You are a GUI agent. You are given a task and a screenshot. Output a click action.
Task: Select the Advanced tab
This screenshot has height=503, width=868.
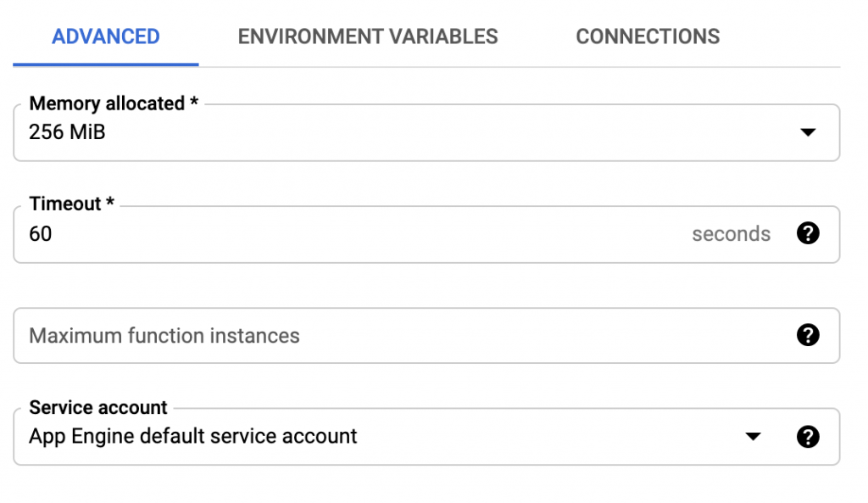(x=104, y=36)
